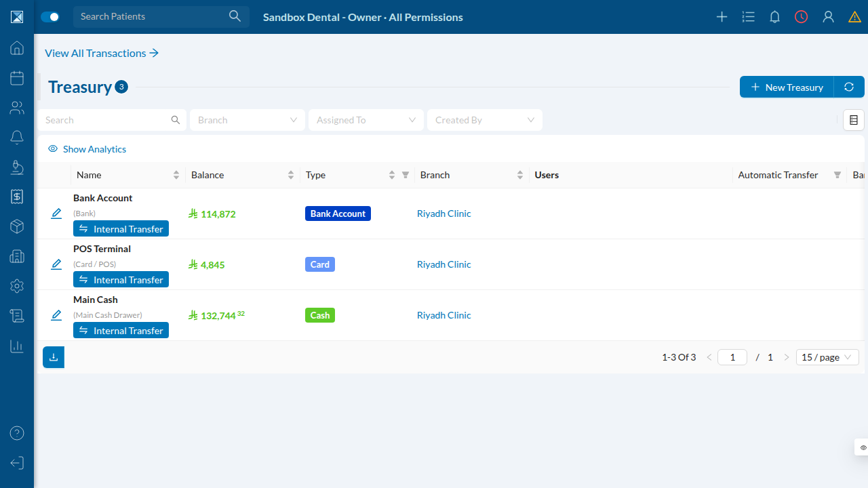Click the search magnifier in patient search
This screenshot has height=488, width=868.
coord(235,16)
